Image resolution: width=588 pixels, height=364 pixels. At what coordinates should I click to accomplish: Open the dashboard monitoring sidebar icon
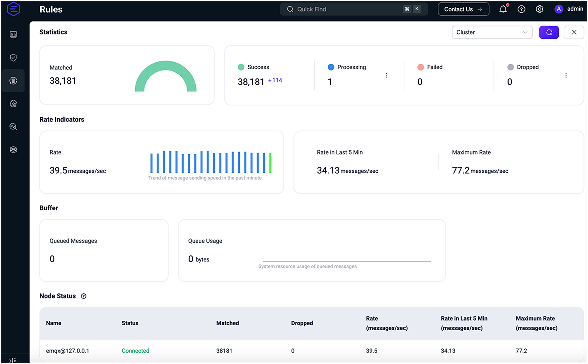click(13, 34)
